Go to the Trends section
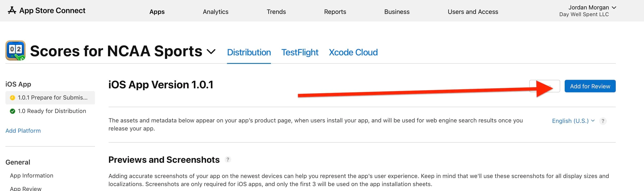This screenshot has width=644, height=191. pyautogui.click(x=276, y=12)
